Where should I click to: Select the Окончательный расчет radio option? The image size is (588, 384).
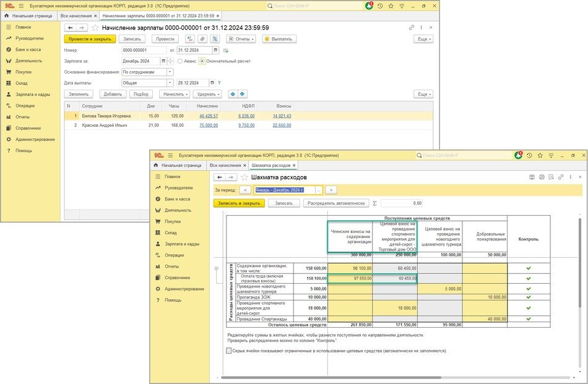tap(202, 61)
